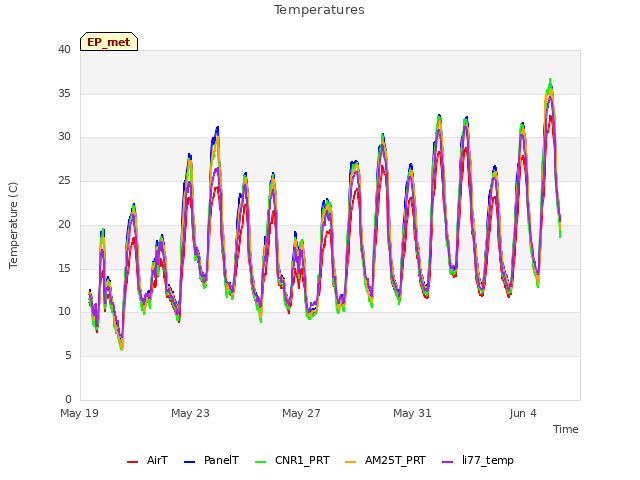The height and width of the screenshot is (480, 640).
Task: Click the CNR1_PRT green legend swatch
Action: [260, 462]
